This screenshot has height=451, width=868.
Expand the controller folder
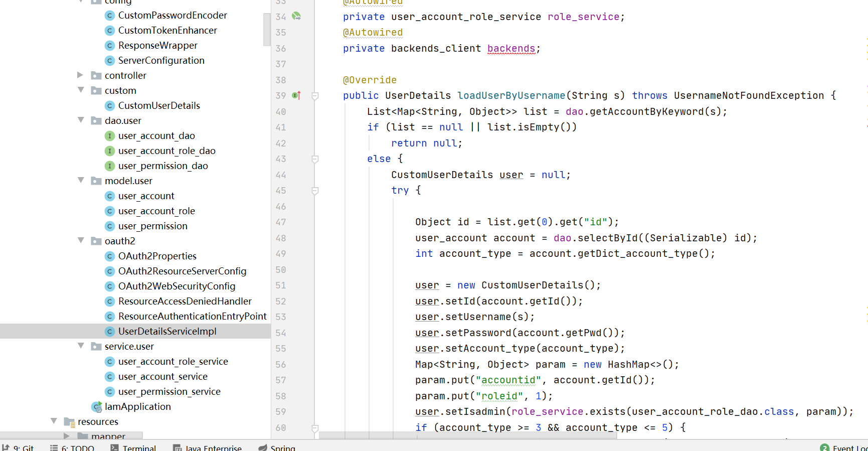tap(80, 75)
